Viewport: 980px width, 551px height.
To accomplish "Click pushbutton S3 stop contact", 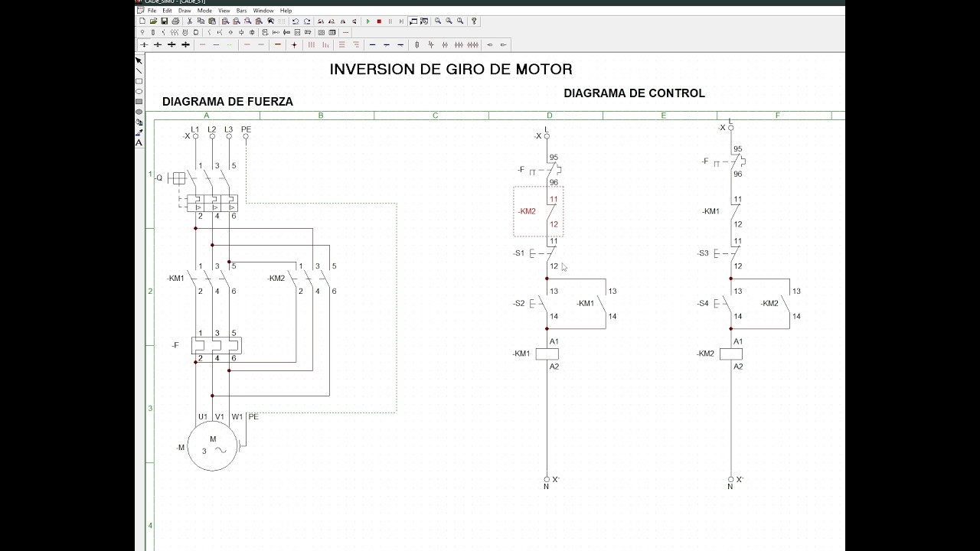I will pos(727,253).
